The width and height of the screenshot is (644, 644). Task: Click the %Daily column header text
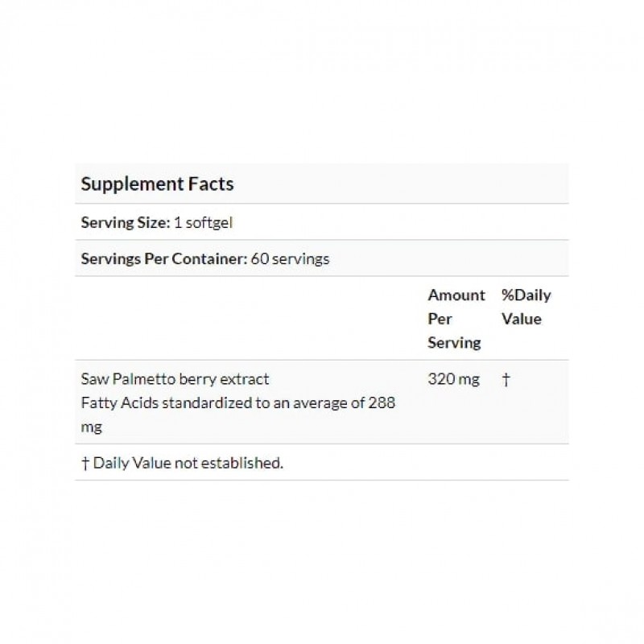526,295
